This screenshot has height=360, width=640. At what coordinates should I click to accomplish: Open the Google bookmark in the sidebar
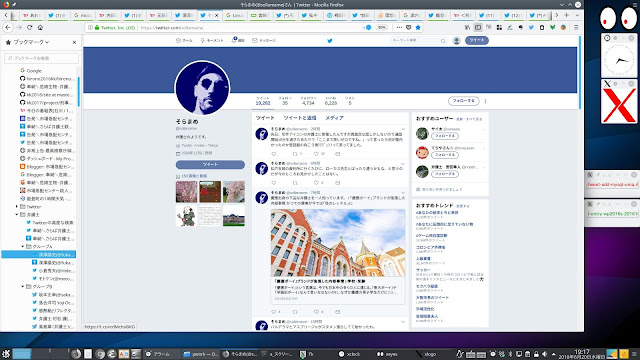coord(31,71)
